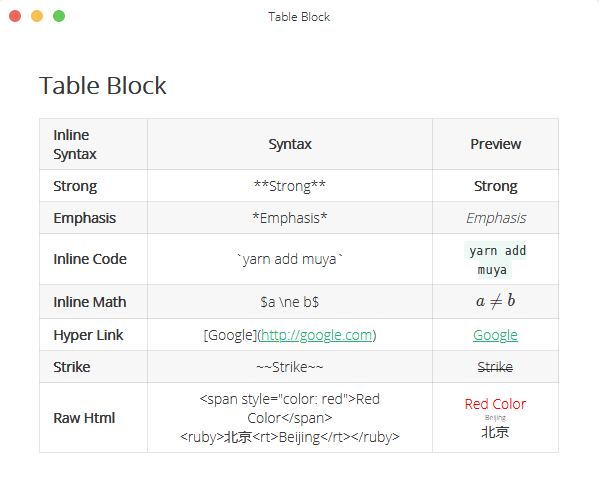Click the Inline Syntax header cell

pyautogui.click(x=93, y=144)
